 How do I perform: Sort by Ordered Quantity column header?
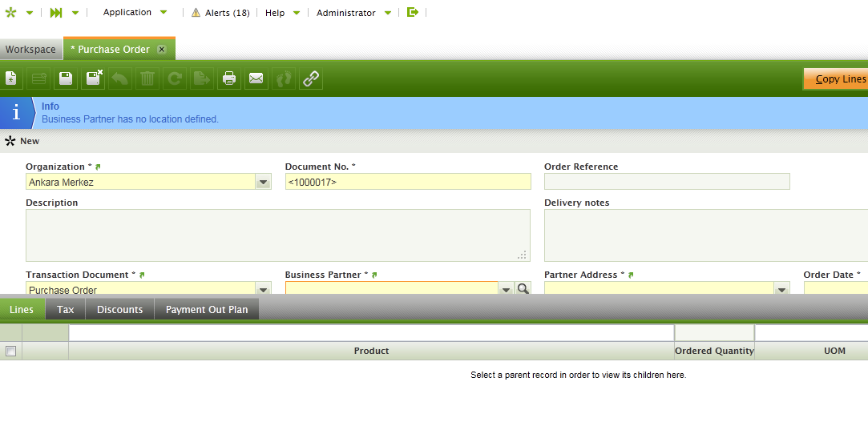pyautogui.click(x=715, y=351)
